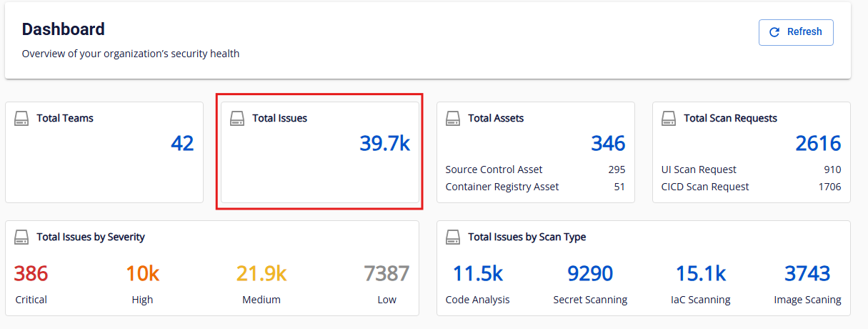Select the 39.7k Total Issues value

384,144
